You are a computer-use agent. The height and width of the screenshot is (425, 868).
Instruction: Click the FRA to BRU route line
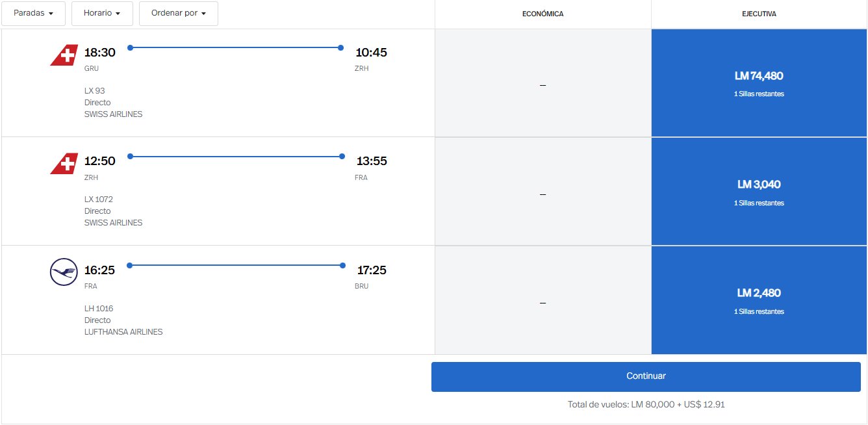tap(236, 265)
